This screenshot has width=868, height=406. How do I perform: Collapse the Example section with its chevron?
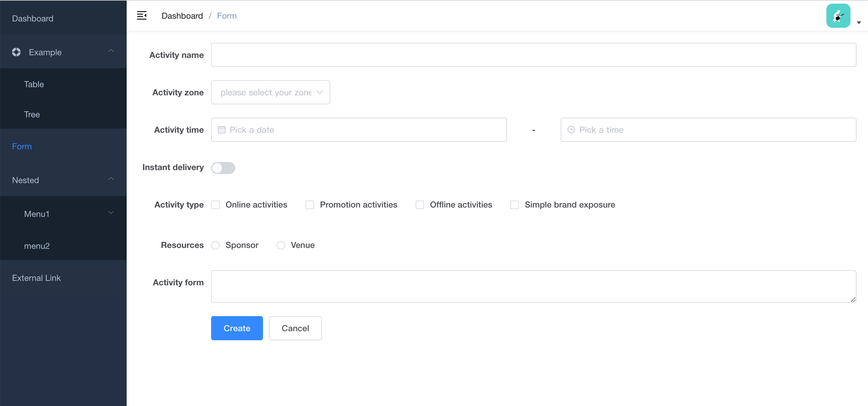[x=111, y=51]
